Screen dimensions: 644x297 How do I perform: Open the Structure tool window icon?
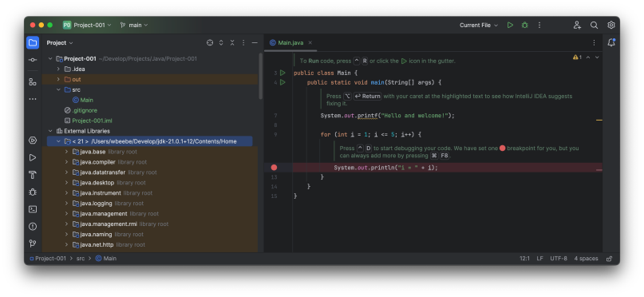(33, 81)
